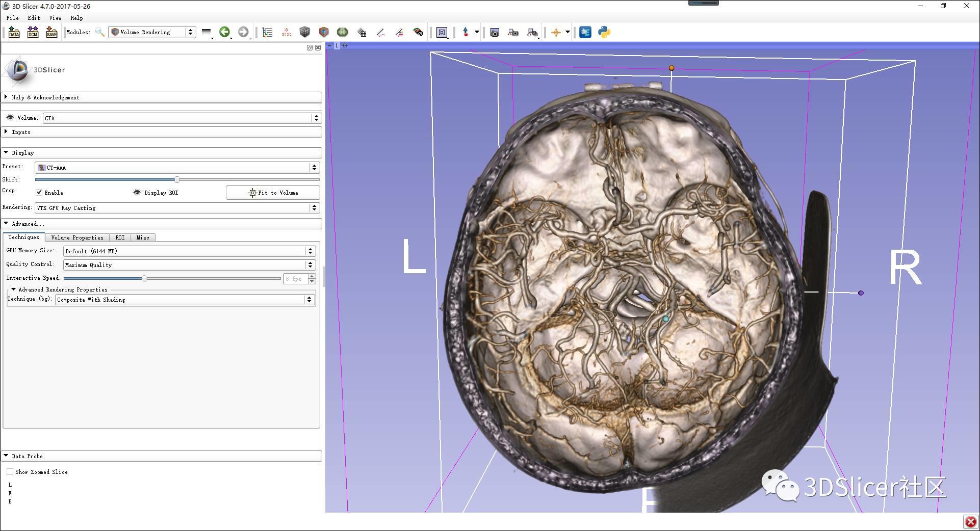This screenshot has width=980, height=531.
Task: Open the Rendering VTK GPU Ray Casting dropdown
Action: (x=177, y=208)
